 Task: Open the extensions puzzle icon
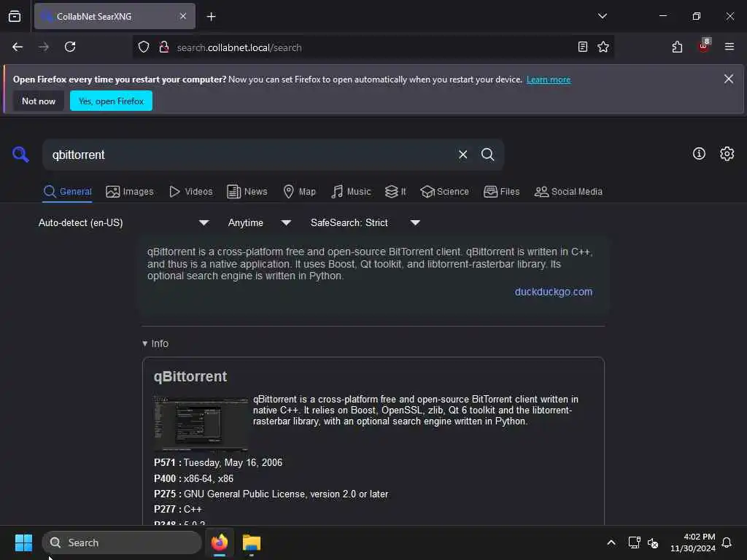coord(677,47)
